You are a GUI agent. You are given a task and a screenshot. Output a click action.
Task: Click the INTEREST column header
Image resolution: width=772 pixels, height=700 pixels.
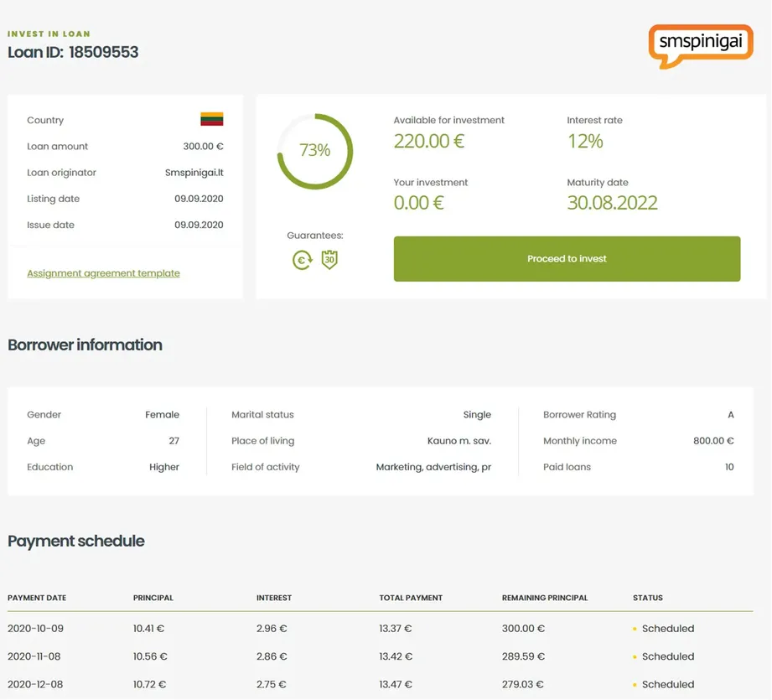(x=274, y=598)
